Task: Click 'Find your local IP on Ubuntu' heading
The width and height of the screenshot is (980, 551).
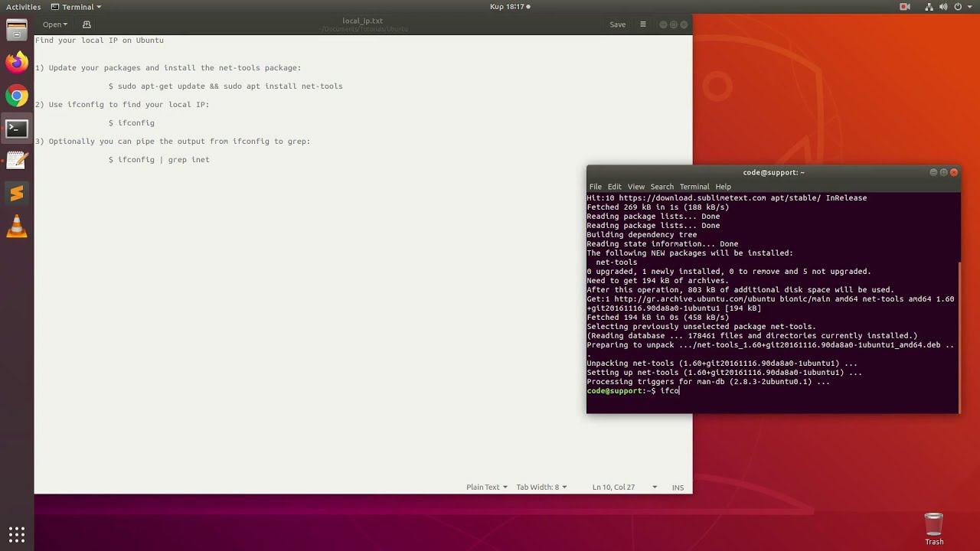Action: click(x=100, y=41)
